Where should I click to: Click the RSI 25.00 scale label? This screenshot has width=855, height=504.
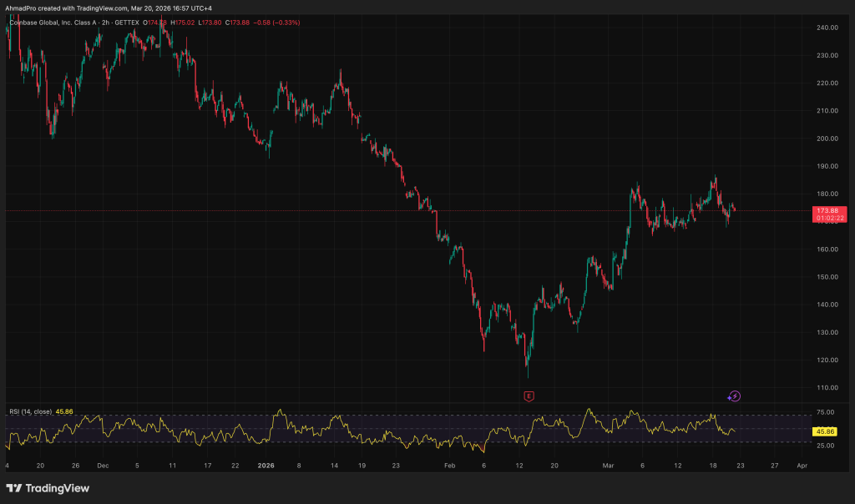click(x=825, y=446)
